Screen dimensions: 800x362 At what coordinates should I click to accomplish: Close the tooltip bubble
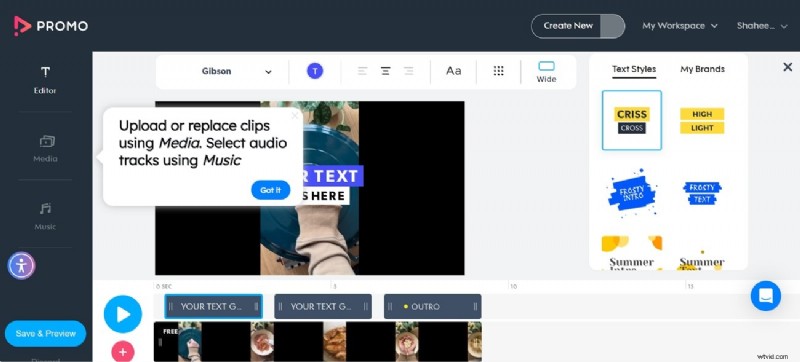[294, 116]
